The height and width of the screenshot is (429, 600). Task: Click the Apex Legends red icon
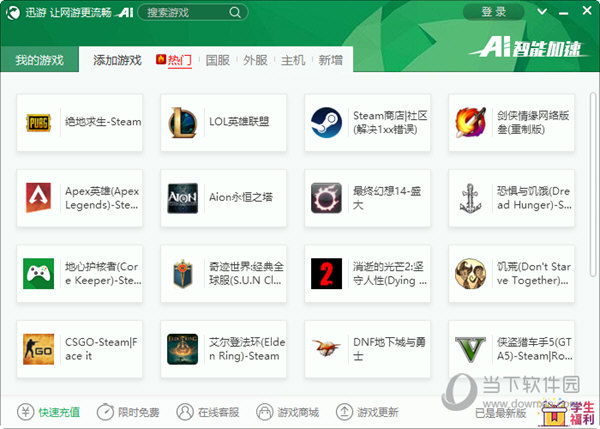tap(38, 198)
